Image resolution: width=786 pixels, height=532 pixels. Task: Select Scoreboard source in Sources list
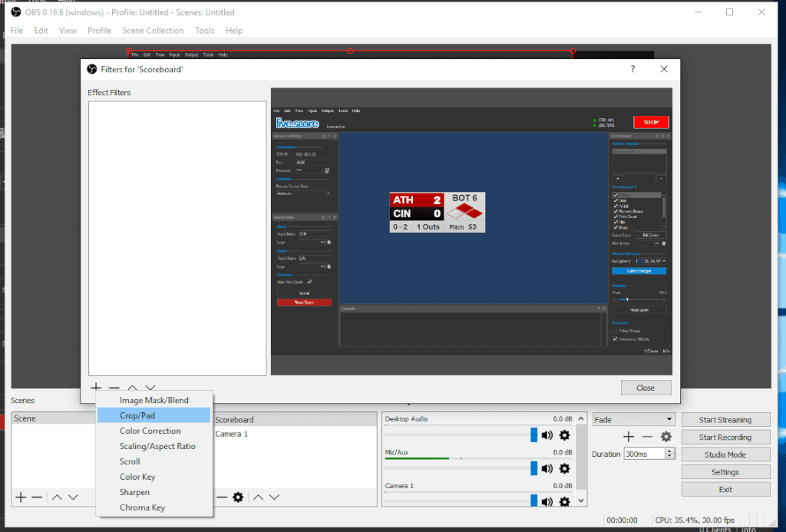(x=296, y=420)
